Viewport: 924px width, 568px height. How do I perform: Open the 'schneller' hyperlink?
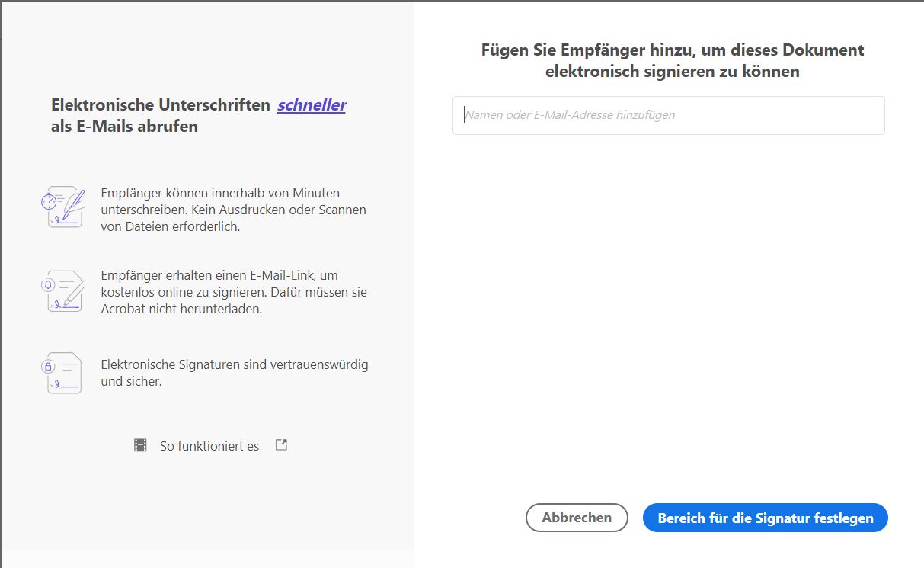click(312, 104)
